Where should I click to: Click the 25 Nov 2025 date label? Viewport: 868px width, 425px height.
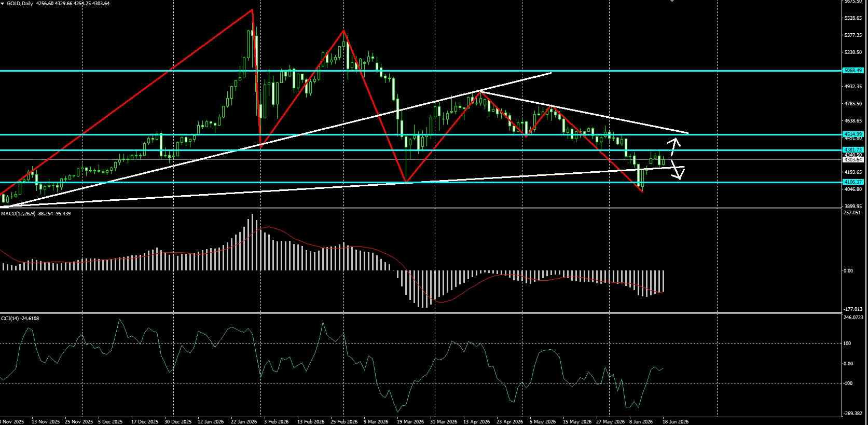pos(78,421)
